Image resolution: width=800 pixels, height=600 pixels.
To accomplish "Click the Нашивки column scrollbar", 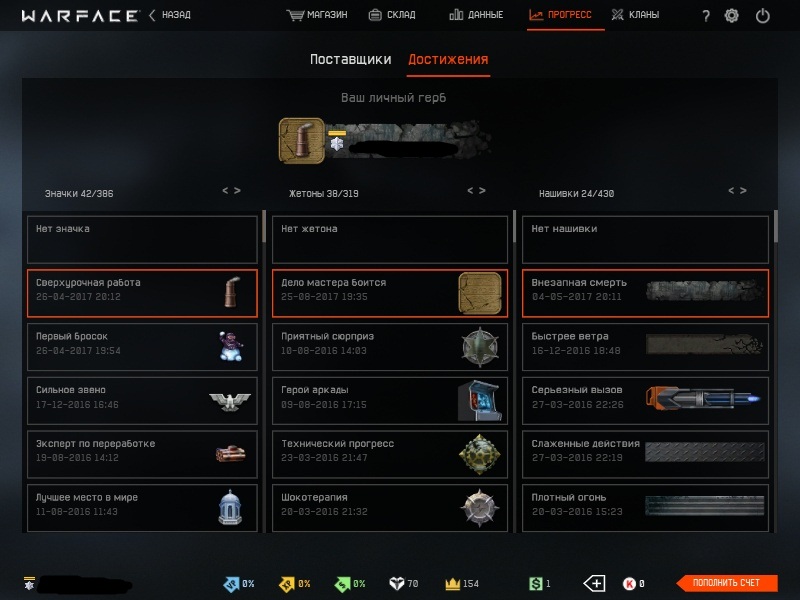I will point(776,227).
